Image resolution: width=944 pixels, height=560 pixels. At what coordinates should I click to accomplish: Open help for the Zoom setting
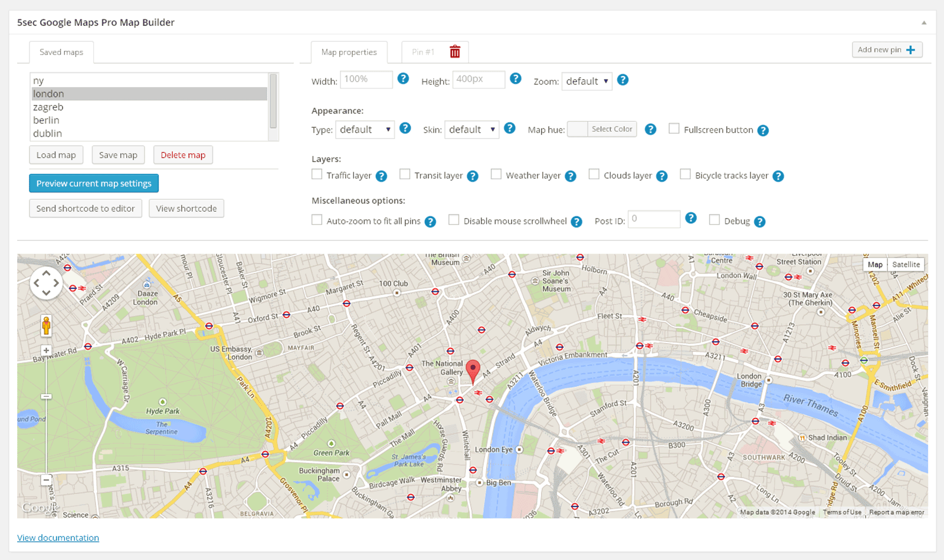click(x=623, y=80)
